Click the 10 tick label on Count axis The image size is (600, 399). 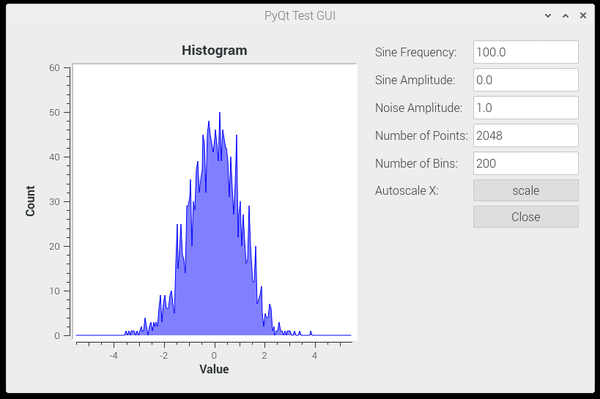[55, 291]
